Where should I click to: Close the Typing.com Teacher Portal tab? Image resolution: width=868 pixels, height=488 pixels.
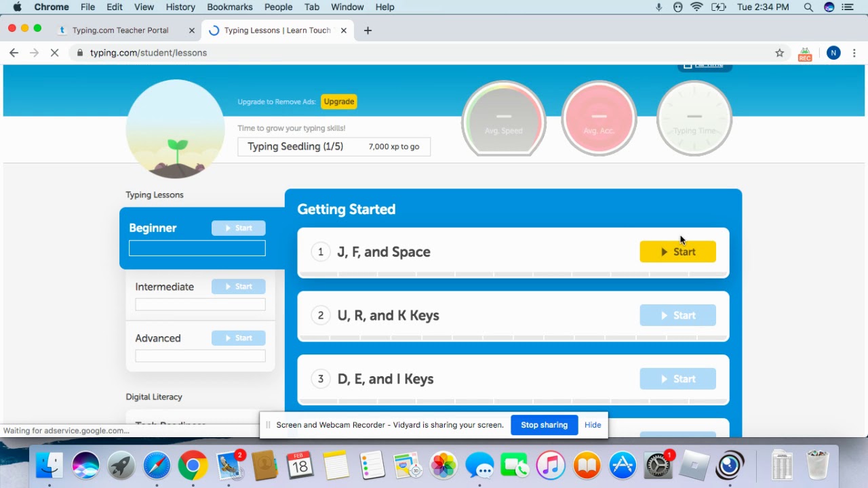point(192,30)
